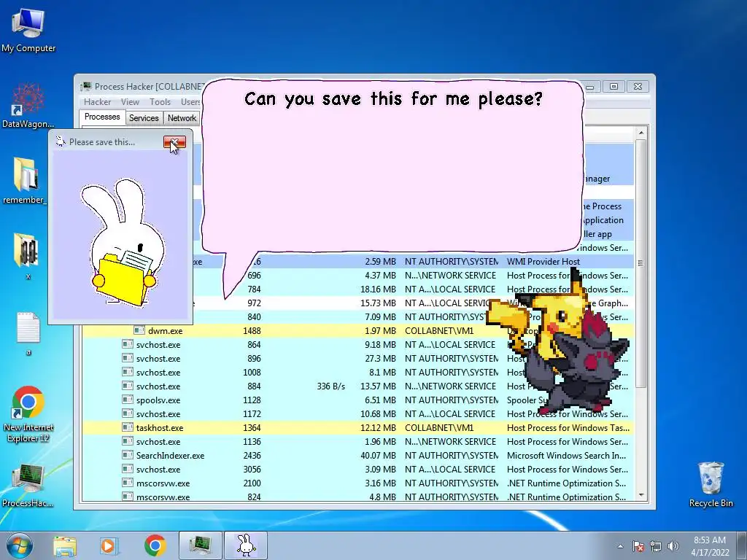Open the Recycle Bin
This screenshot has height=560, width=747.
pyautogui.click(x=711, y=484)
